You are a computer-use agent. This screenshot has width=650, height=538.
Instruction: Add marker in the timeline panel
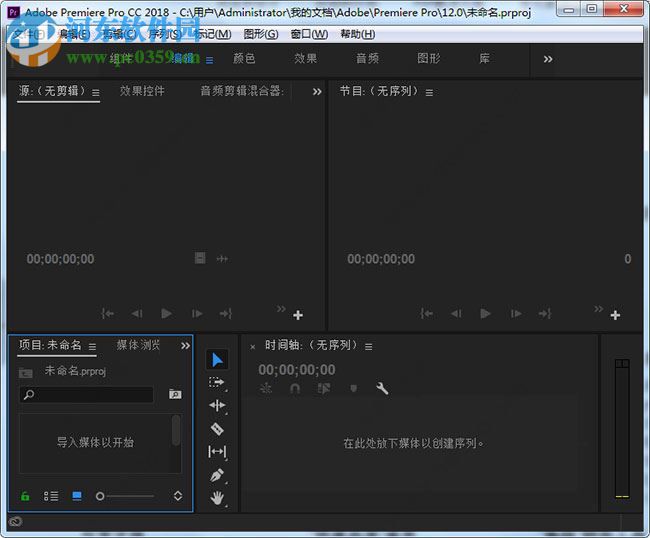click(x=353, y=388)
